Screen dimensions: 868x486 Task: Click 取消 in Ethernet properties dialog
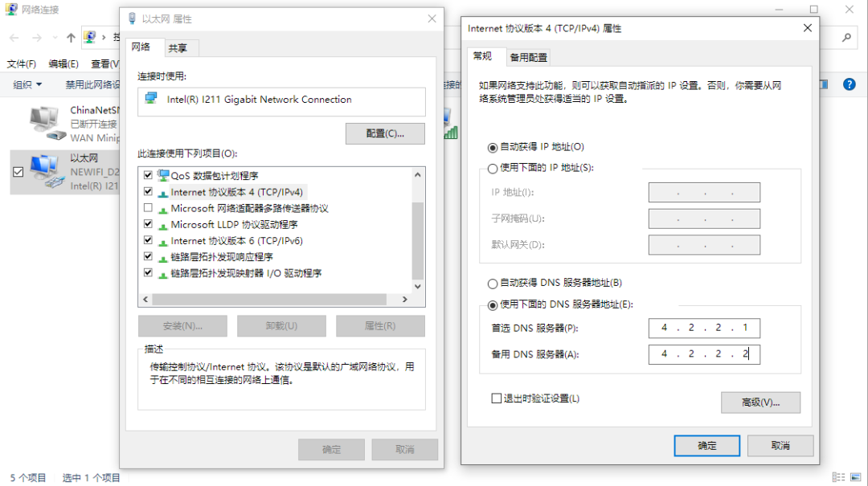tap(404, 450)
